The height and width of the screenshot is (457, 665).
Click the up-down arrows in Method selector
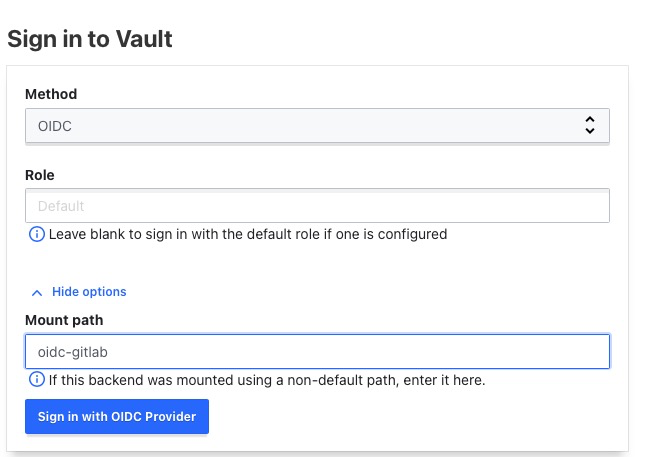point(590,125)
